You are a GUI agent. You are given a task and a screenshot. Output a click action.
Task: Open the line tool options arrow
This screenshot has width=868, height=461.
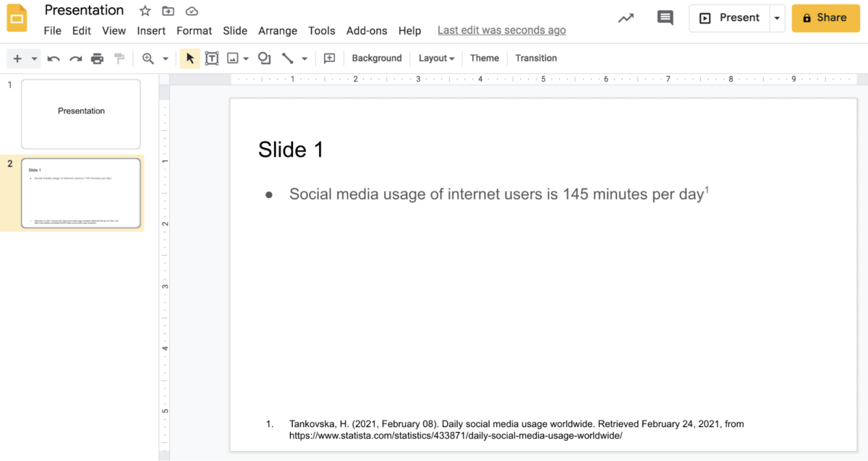[x=304, y=58]
